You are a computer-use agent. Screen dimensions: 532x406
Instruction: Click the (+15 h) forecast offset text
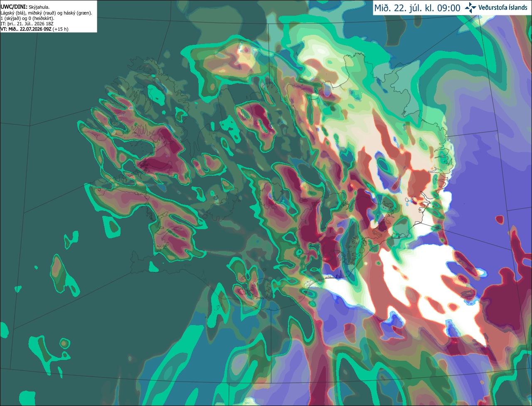tap(60, 29)
